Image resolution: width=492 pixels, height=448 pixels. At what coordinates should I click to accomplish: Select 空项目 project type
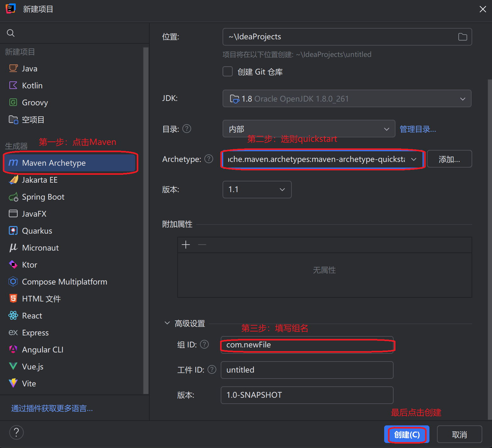pos(72,119)
